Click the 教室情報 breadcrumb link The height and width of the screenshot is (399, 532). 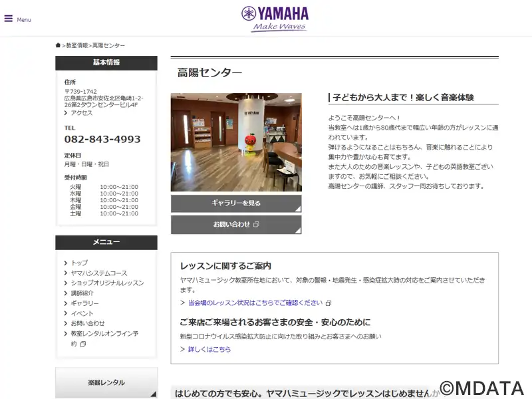coord(76,45)
